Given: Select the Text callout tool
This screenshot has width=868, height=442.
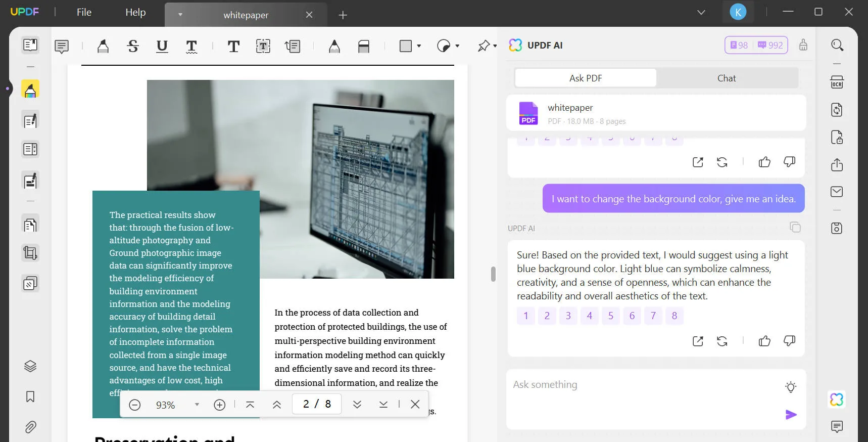Looking at the screenshot, I should (x=293, y=47).
